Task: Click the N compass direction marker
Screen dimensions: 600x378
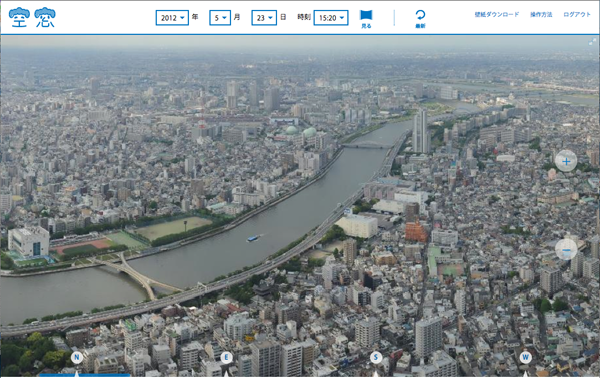Action: (77, 358)
